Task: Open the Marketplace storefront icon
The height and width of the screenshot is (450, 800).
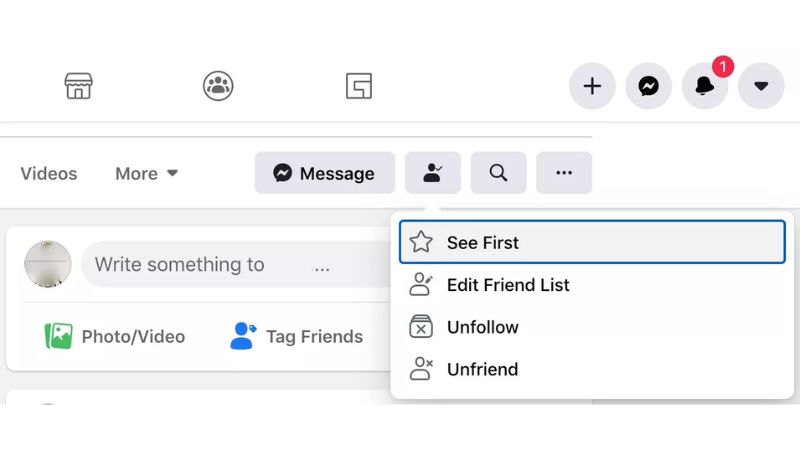Action: coord(79,86)
